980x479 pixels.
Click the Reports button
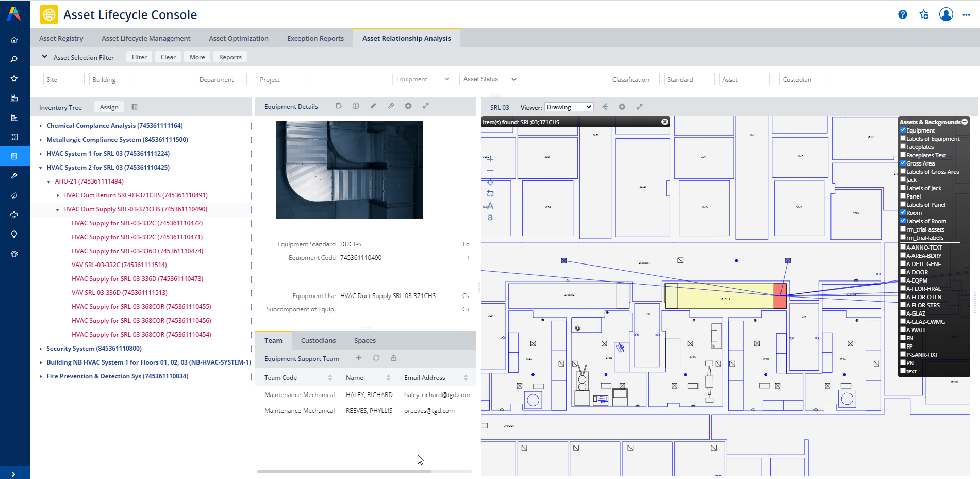point(230,57)
